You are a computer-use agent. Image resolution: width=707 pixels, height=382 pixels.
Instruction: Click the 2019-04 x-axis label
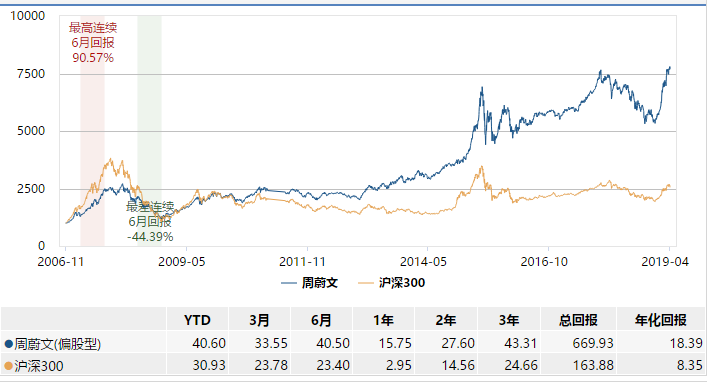(665, 262)
